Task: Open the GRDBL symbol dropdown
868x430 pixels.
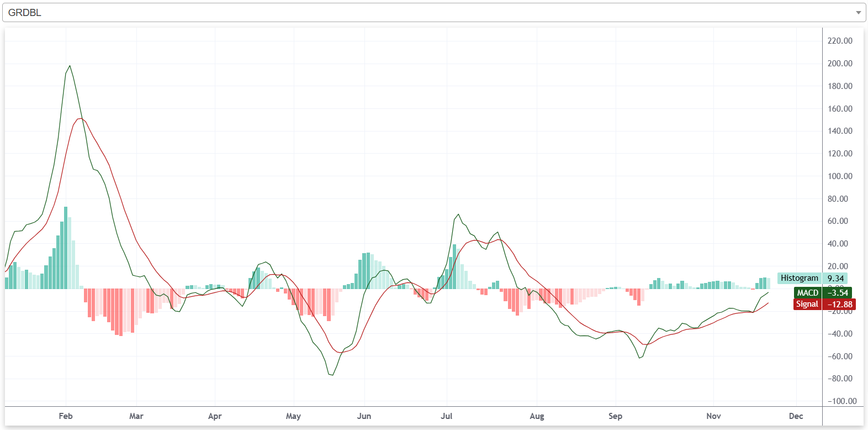Action: coord(431,13)
